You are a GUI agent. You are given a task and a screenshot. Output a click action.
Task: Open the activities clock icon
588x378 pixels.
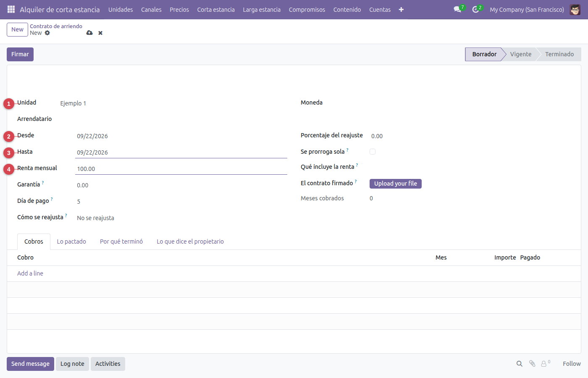[476, 9]
